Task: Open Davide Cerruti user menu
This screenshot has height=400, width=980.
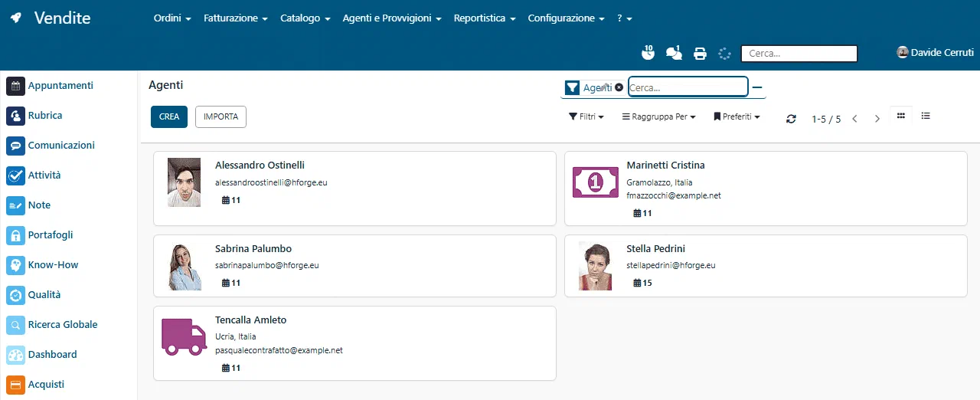Action: tap(935, 53)
